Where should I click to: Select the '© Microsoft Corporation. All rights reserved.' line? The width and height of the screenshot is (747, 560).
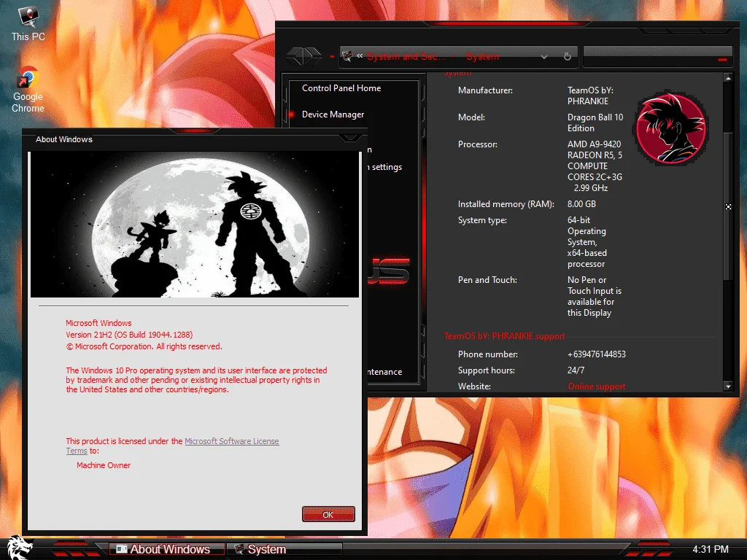pos(144,346)
